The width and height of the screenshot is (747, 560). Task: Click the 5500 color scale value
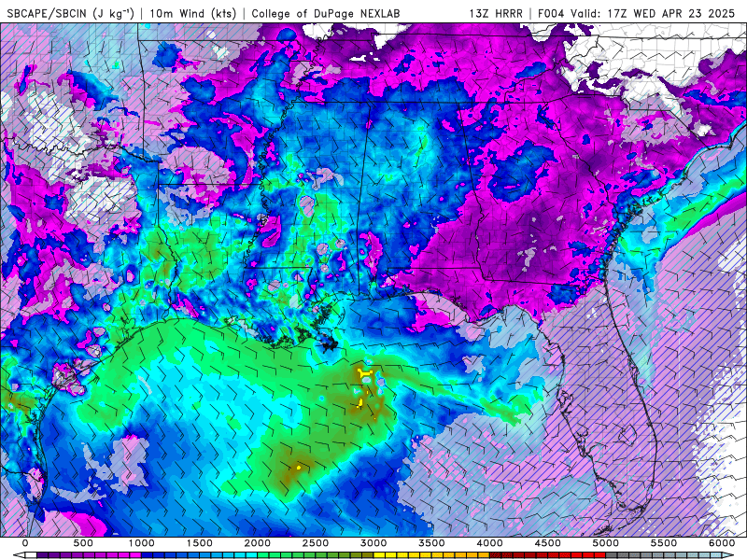[x=664, y=543]
